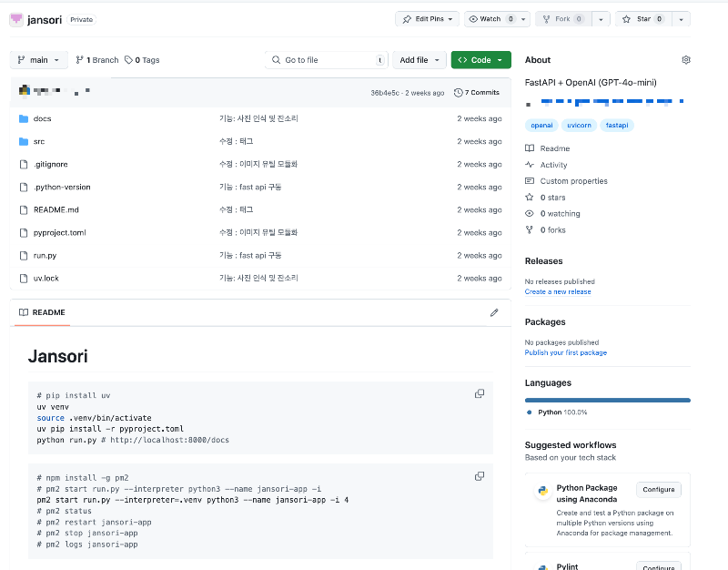Click the Python logo in Anaconda workflow
Screen dimensions: 728x570
(542, 491)
